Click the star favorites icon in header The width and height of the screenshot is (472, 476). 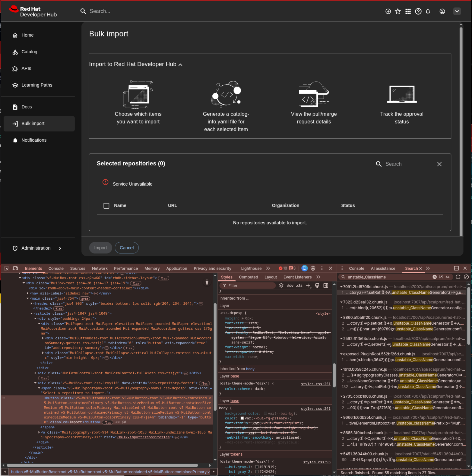click(398, 11)
